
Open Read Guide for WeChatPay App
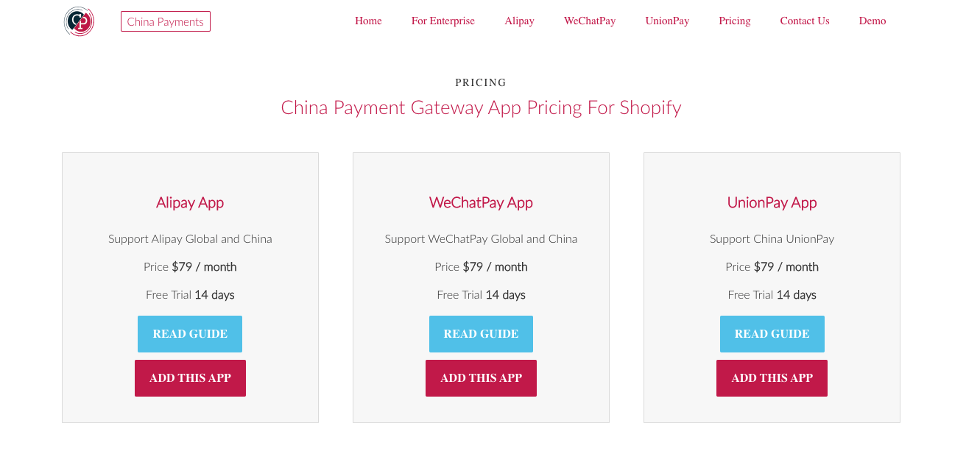coord(481,334)
